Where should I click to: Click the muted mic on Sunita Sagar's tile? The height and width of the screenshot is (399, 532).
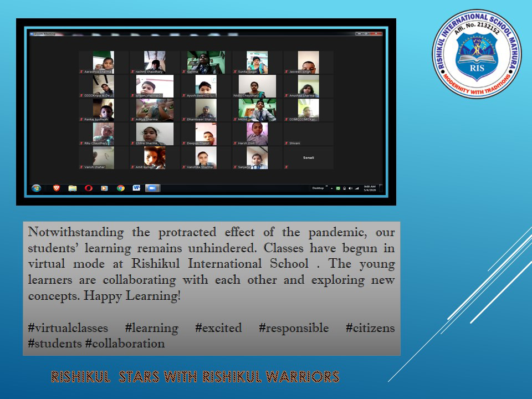(235, 72)
